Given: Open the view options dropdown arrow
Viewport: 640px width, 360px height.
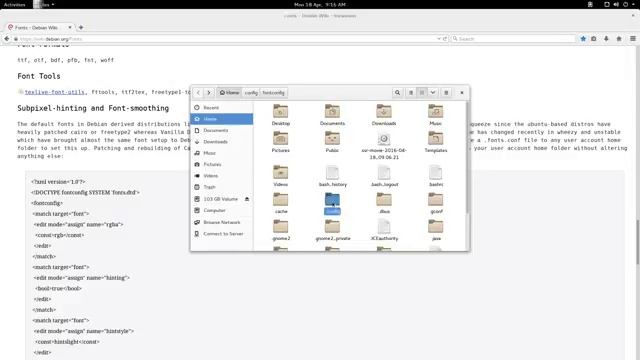Looking at the screenshot, I should point(433,93).
